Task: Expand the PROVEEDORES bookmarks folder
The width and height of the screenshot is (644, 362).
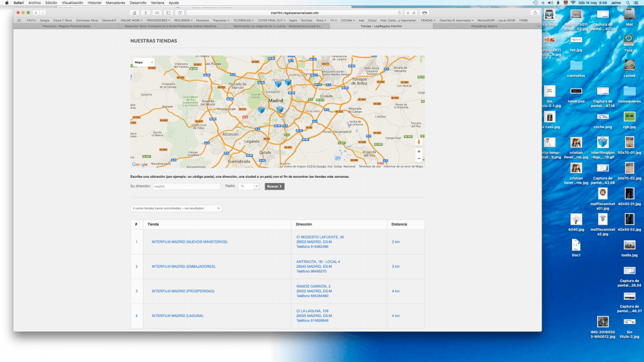Action: click(158, 20)
